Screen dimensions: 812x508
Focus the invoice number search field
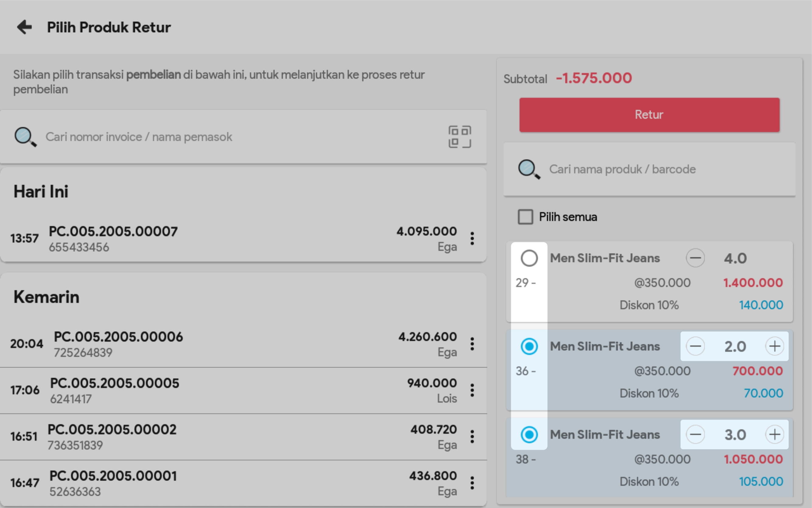tap(235, 137)
